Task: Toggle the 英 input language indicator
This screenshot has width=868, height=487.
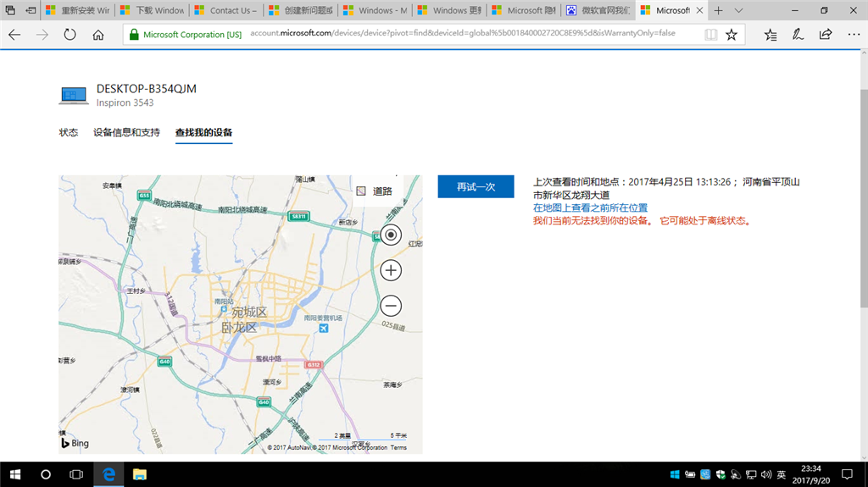Action: click(x=781, y=474)
